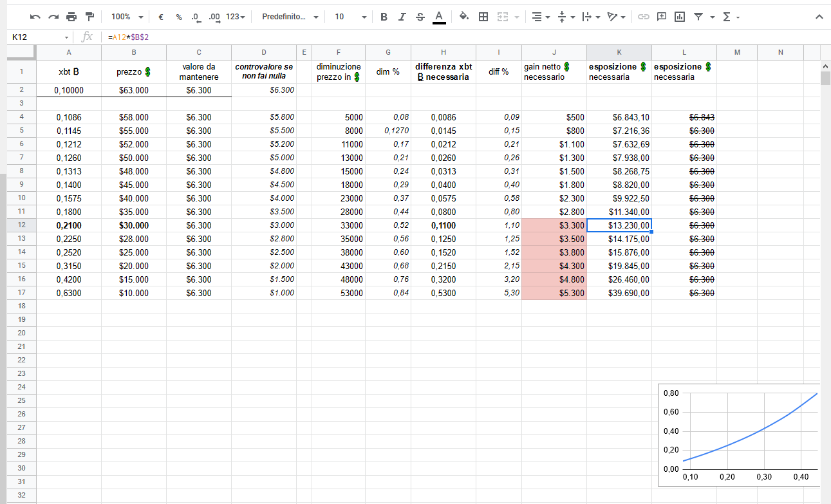The height and width of the screenshot is (504, 831).
Task: Click the K12 name box
Action: click(x=35, y=37)
